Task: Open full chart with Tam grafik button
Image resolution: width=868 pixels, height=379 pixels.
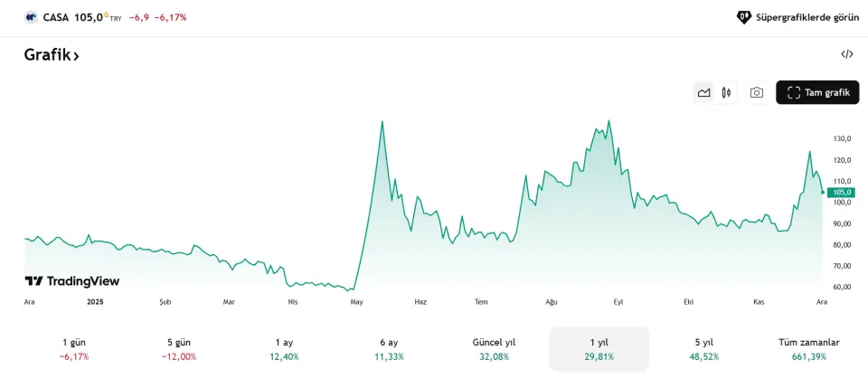Action: [x=817, y=92]
